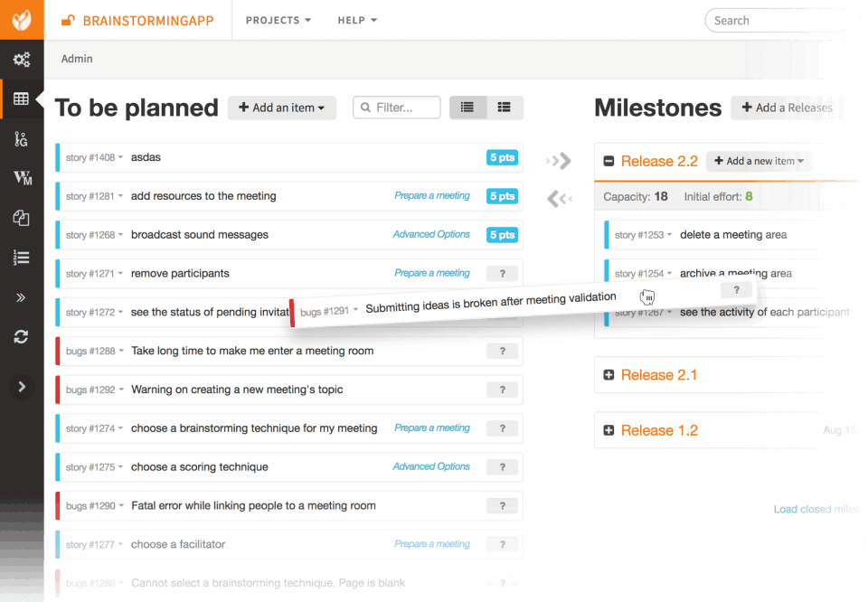Click the orange Tuleap logo icon
The image size is (868, 602).
[22, 20]
